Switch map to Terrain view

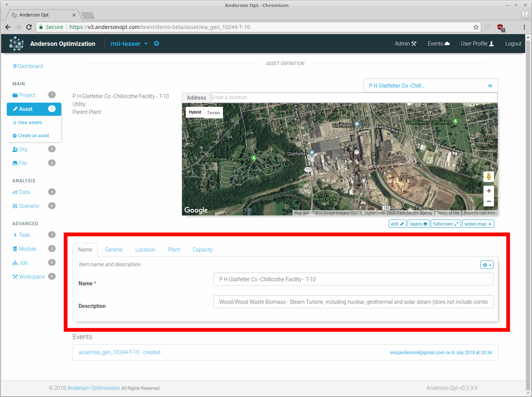[213, 113]
